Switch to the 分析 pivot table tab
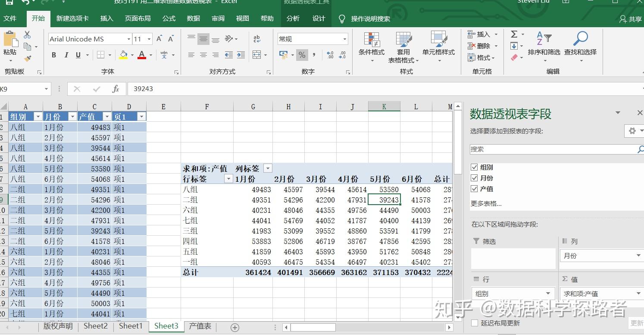The height and width of the screenshot is (335, 644). point(293,19)
